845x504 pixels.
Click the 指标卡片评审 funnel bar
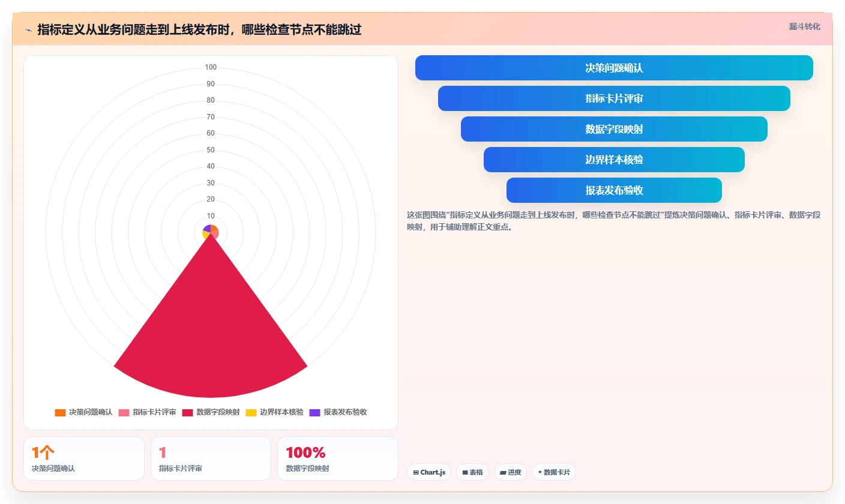[614, 98]
